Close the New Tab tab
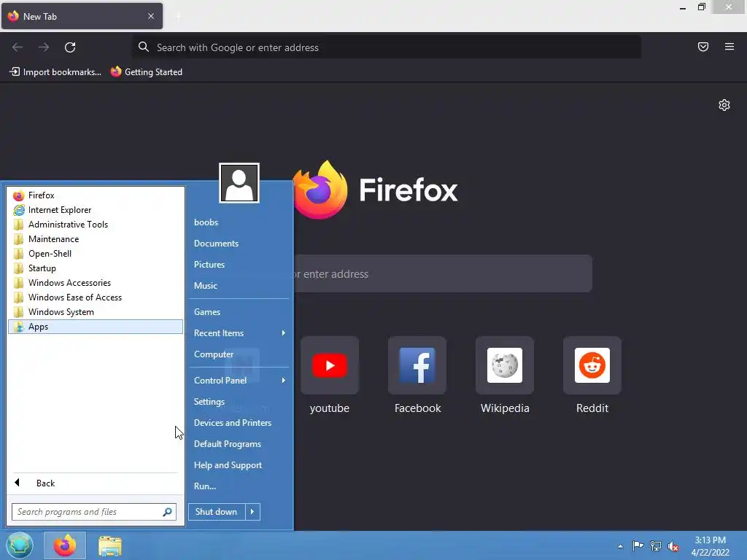747x560 pixels. point(151,16)
